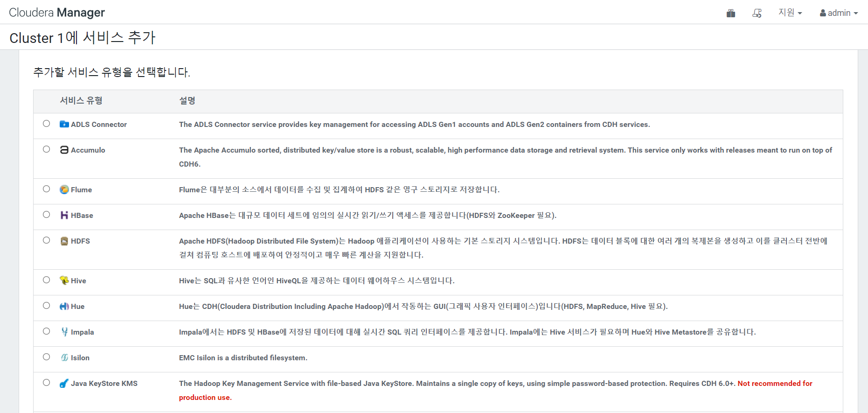Click the red 'Not recommended for' warning text

[775, 383]
